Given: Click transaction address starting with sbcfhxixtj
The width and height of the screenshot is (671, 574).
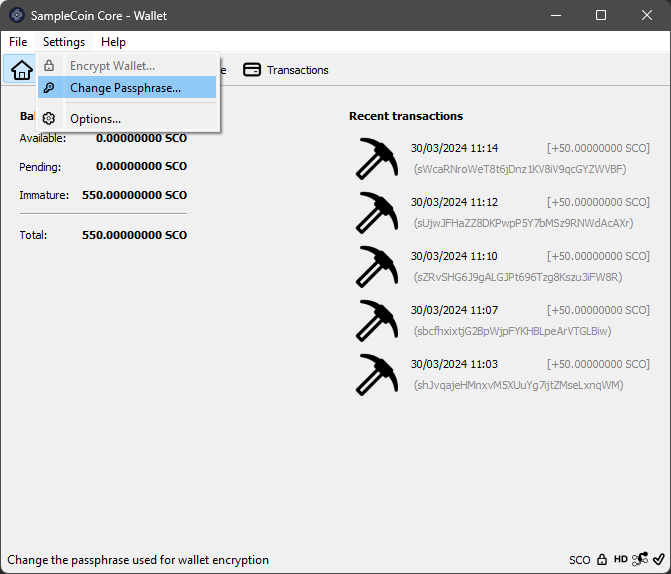Looking at the screenshot, I should [x=511, y=331].
